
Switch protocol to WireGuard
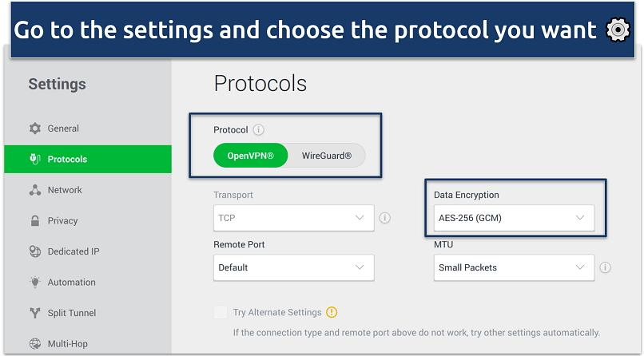pyautogui.click(x=326, y=156)
